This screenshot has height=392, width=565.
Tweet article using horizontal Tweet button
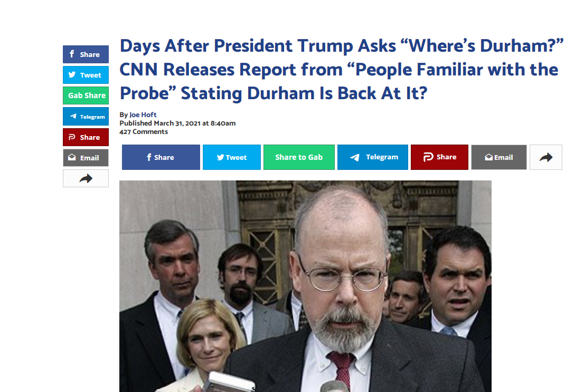232,157
